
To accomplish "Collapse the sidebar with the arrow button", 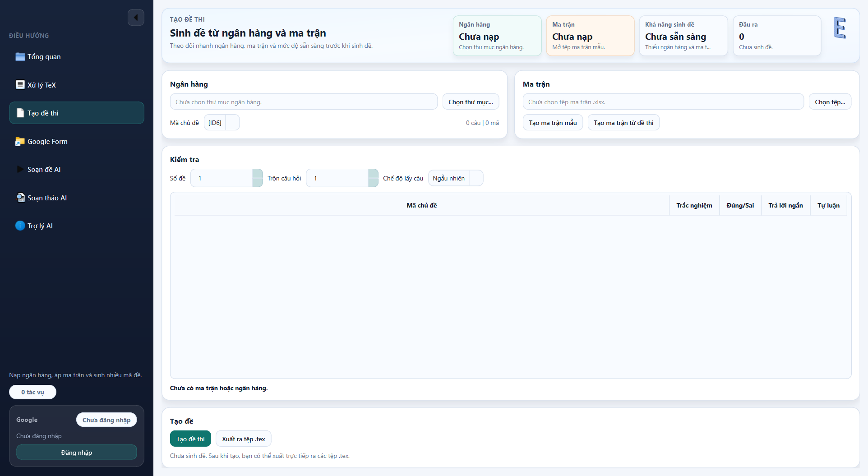I will 136,18.
